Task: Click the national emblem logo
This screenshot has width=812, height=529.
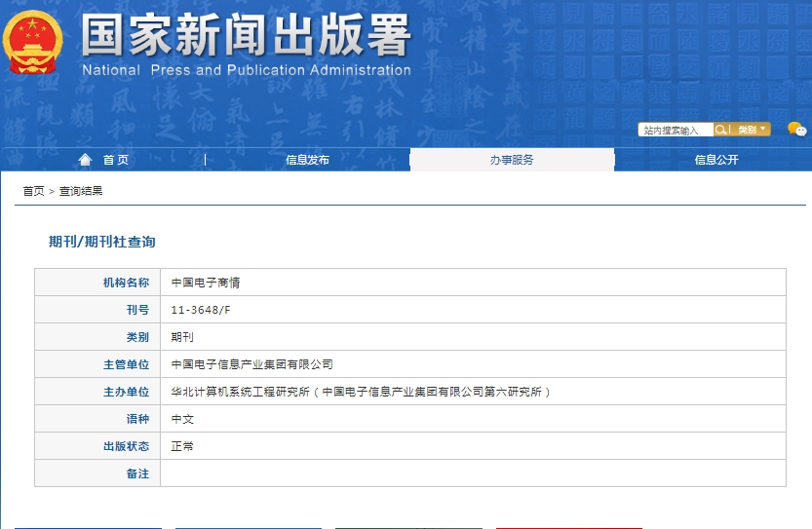Action: 33,42
